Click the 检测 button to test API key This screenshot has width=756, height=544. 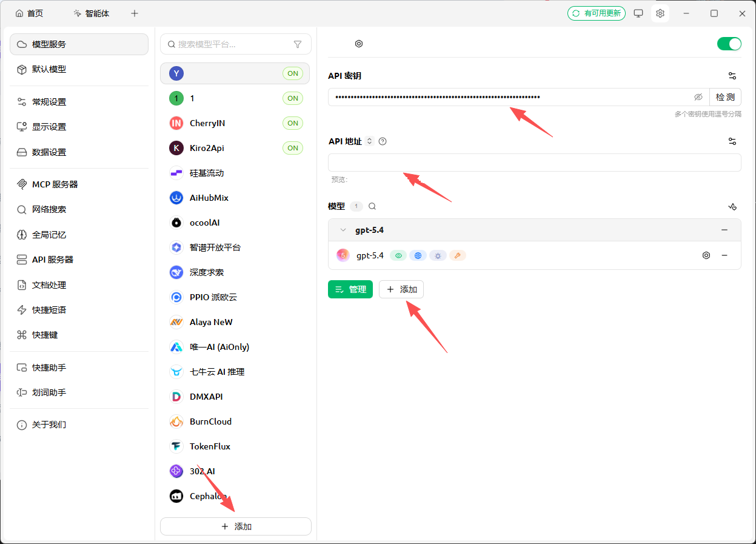(x=725, y=97)
